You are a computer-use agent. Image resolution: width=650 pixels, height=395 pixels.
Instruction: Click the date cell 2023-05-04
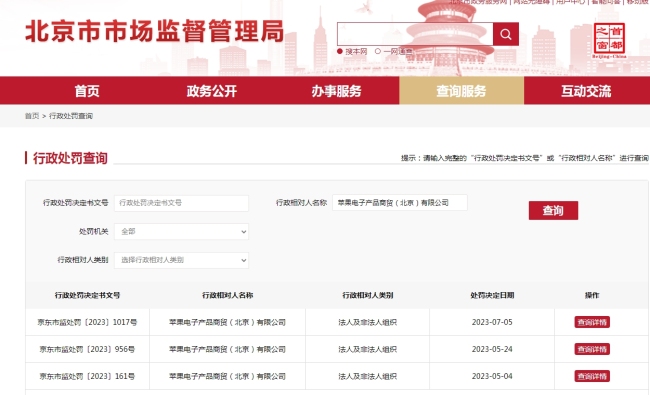(492, 376)
